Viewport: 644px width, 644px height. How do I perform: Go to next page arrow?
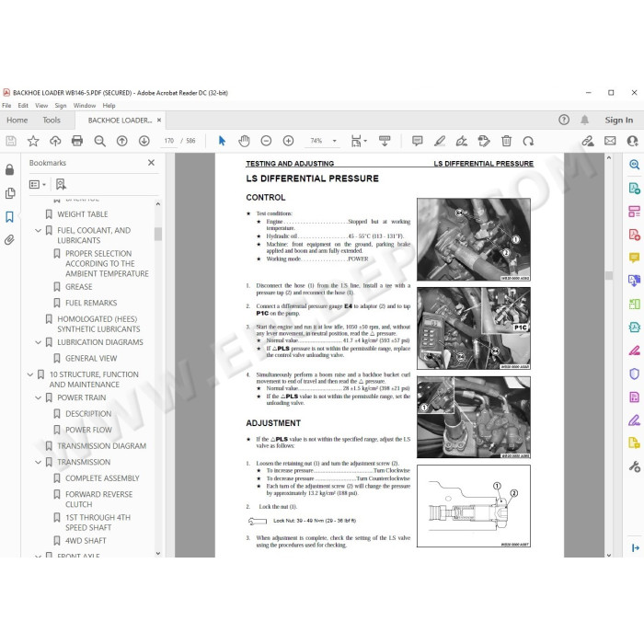point(144,142)
